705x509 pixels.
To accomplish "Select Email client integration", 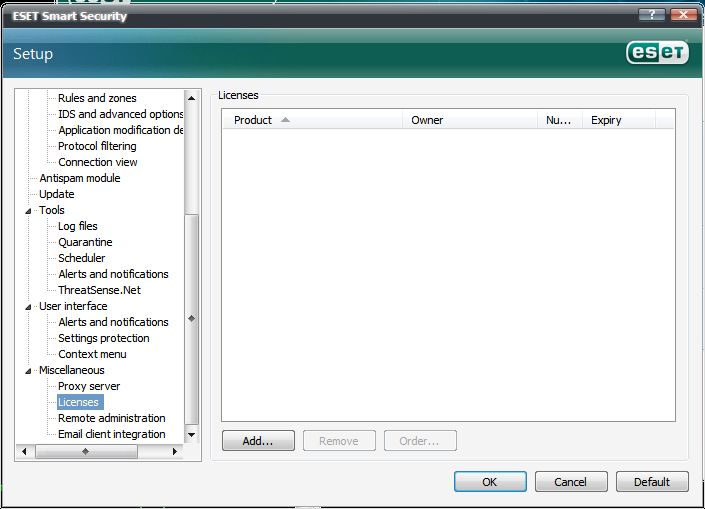I will point(112,434).
